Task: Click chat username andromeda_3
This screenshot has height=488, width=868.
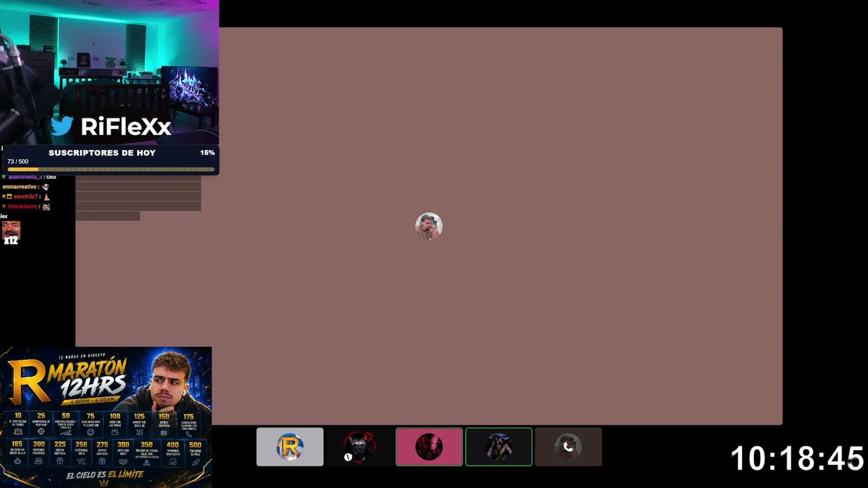Action: coord(25,178)
